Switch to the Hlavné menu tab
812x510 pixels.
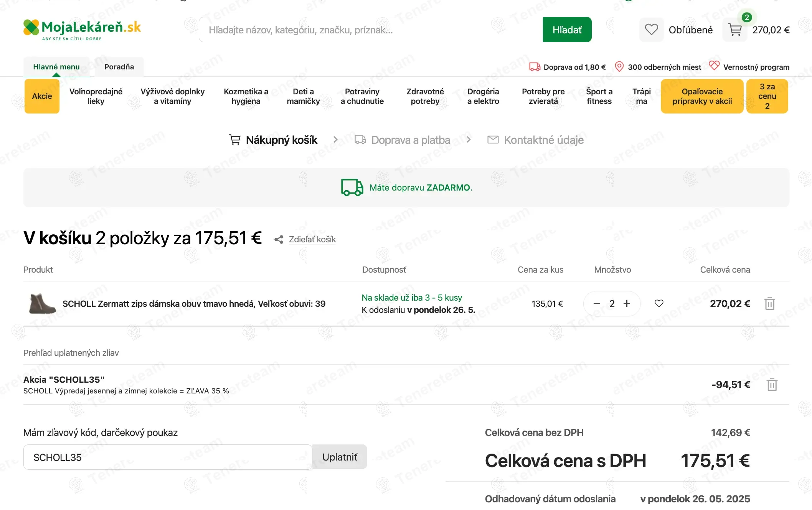(56, 67)
